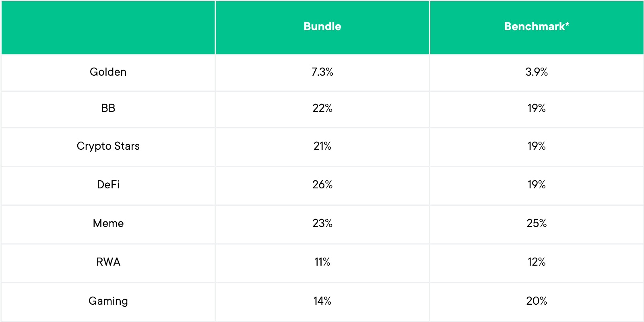
Task: Click Meme's Bundle value 23%
Action: click(322, 223)
